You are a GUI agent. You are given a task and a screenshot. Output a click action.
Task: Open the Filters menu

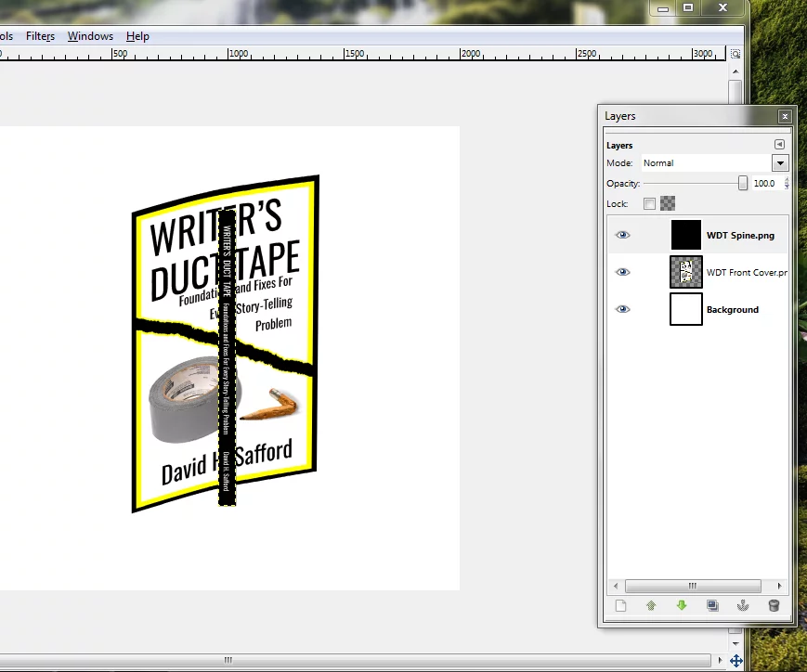click(x=40, y=36)
